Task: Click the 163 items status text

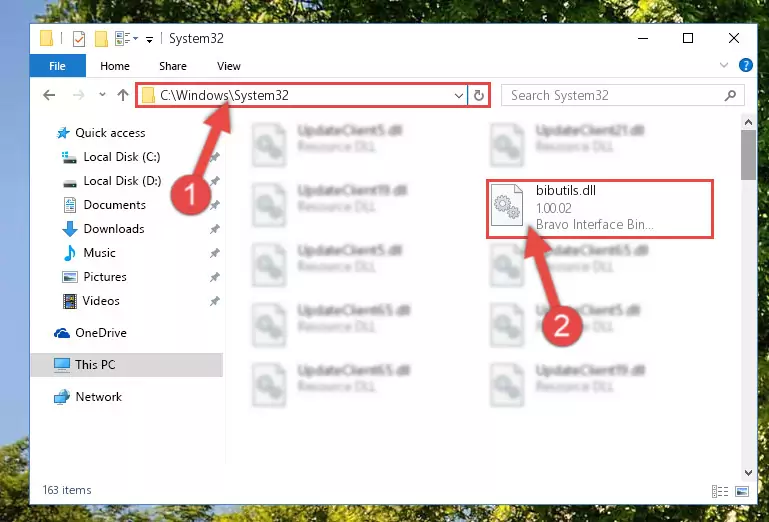Action: click(x=67, y=490)
